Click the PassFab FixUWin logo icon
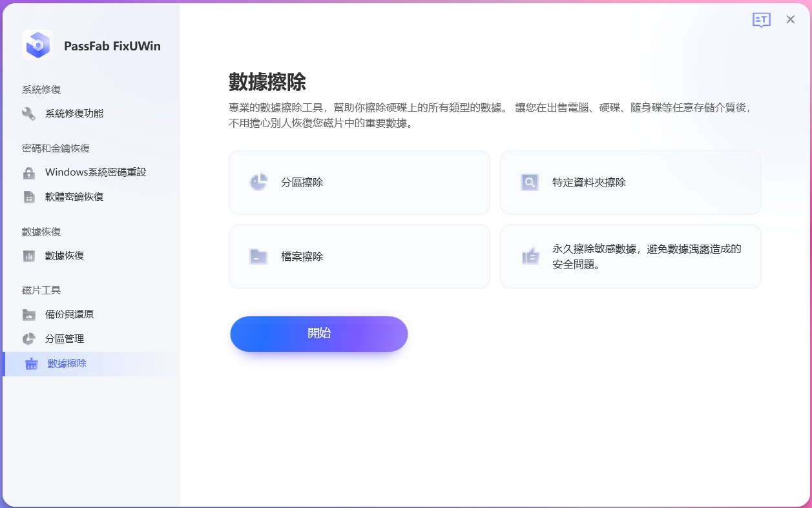812x508 pixels. 37,46
